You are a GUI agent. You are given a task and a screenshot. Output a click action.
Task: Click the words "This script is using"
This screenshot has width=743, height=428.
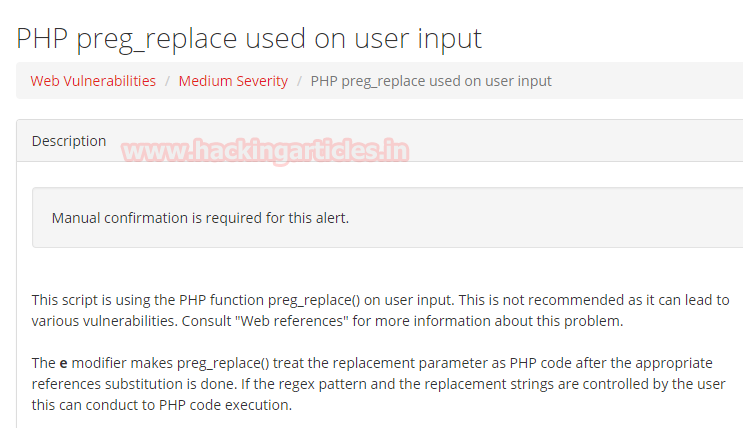tap(90, 299)
